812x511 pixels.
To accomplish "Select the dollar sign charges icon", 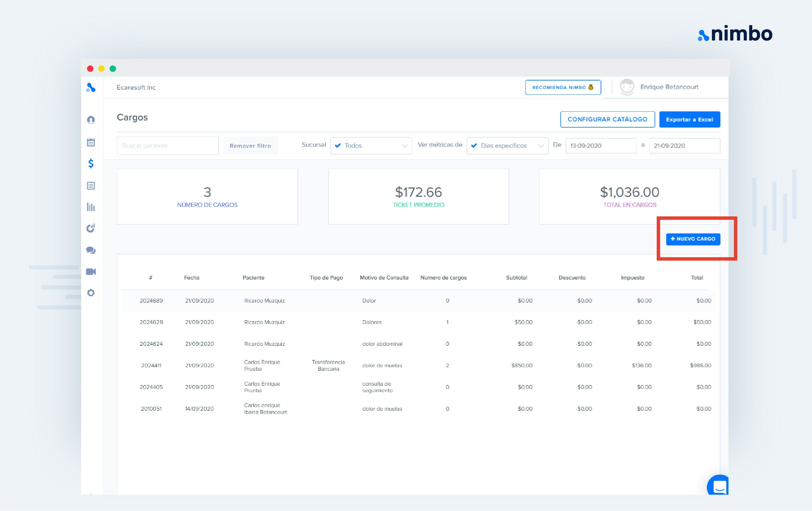I will tap(91, 164).
